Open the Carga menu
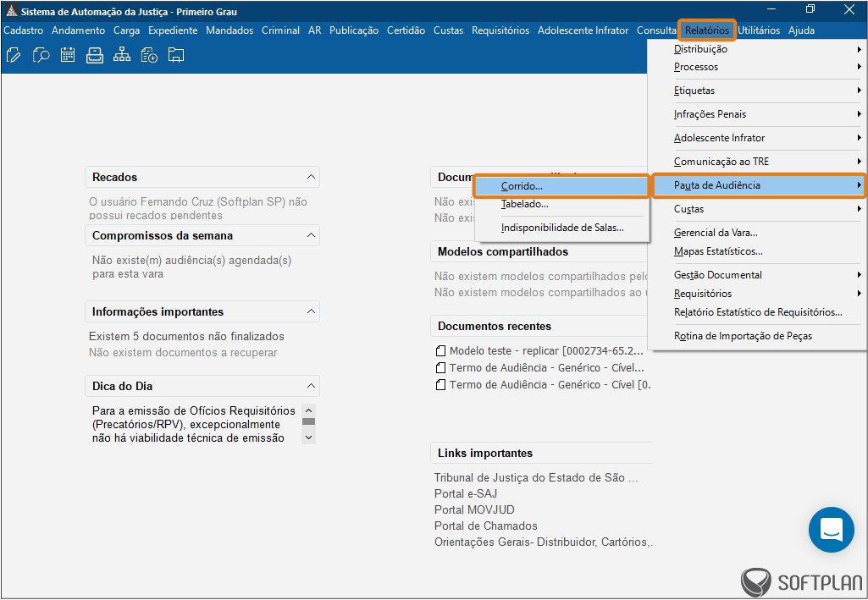The image size is (868, 600). [x=127, y=30]
